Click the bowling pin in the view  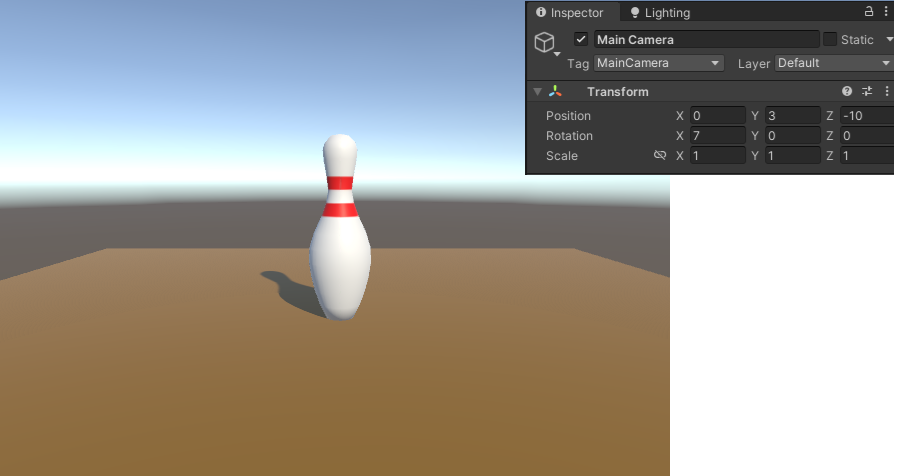tap(340, 229)
